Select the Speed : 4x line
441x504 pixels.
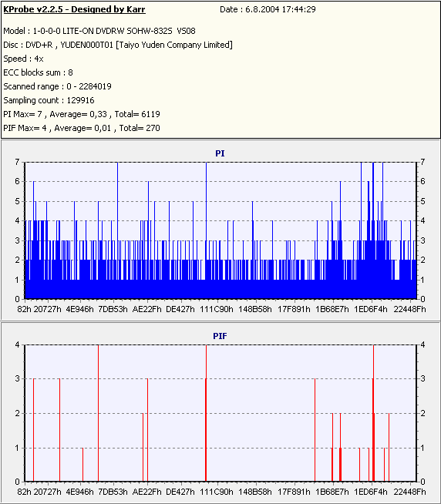pos(23,59)
